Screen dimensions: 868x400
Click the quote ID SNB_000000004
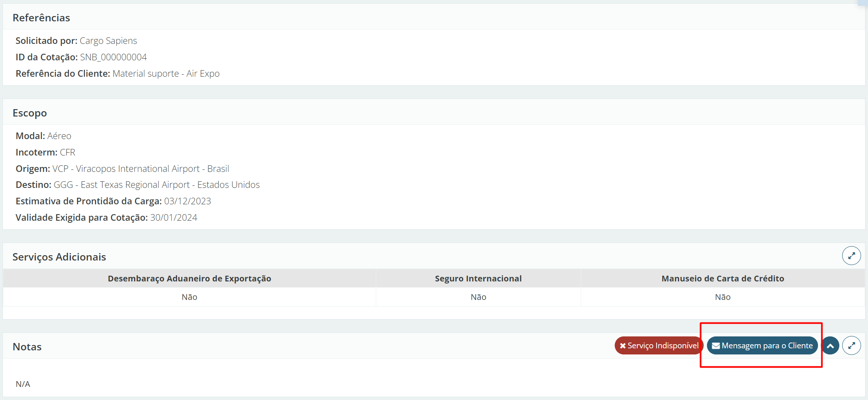pos(113,57)
